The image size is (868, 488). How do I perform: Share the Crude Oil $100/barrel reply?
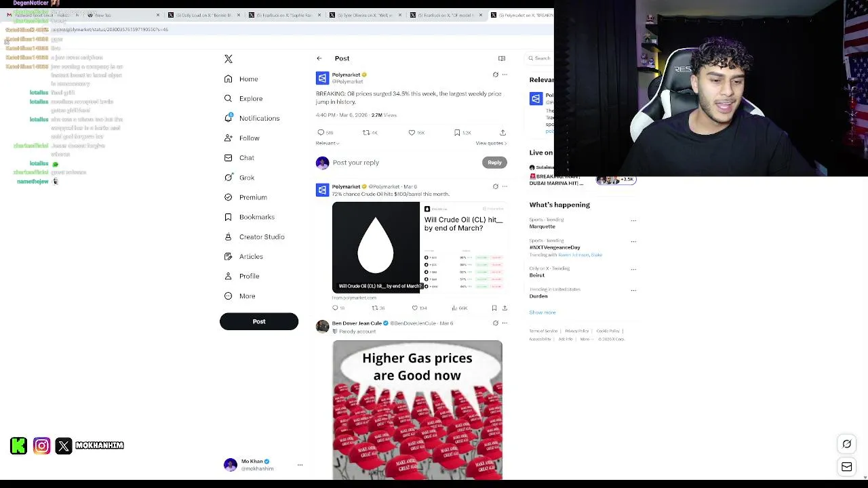point(505,308)
